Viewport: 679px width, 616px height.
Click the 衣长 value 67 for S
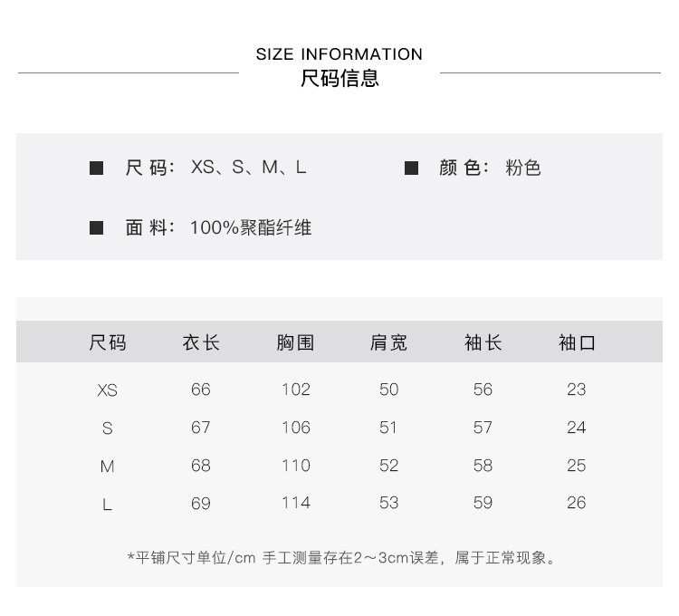pyautogui.click(x=201, y=428)
